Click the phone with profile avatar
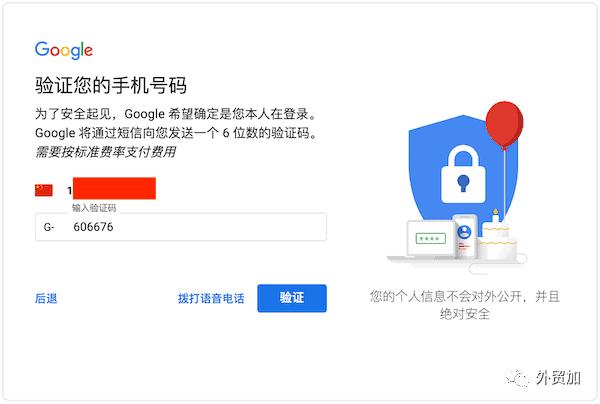 coord(465,236)
